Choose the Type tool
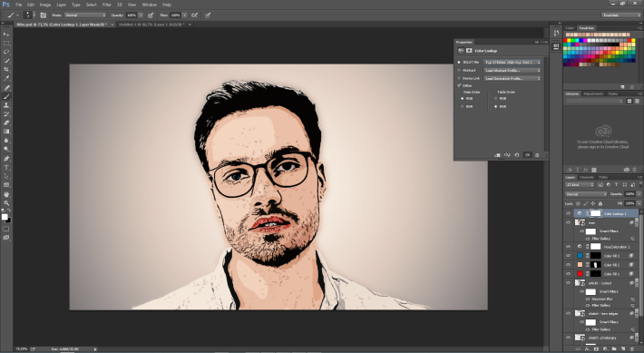The width and height of the screenshot is (644, 353). pyautogui.click(x=6, y=167)
